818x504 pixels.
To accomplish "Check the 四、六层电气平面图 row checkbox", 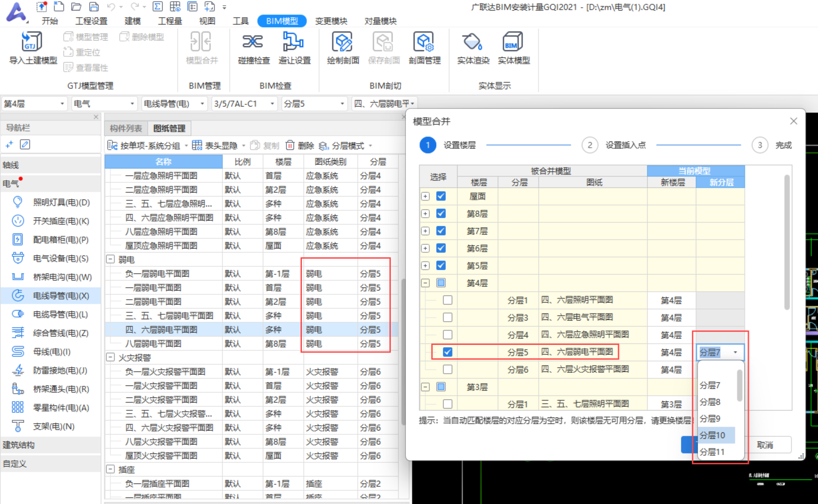I will tap(448, 317).
